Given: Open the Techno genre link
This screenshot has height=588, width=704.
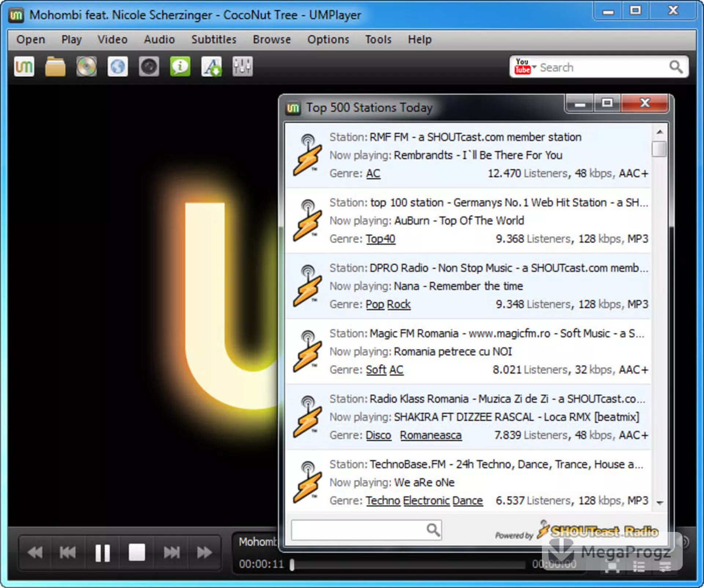Looking at the screenshot, I should coord(383,501).
